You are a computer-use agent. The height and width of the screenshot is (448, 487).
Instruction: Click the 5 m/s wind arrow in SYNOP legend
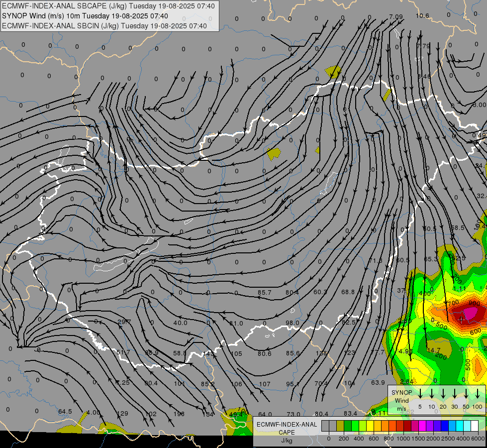[x=420, y=393]
